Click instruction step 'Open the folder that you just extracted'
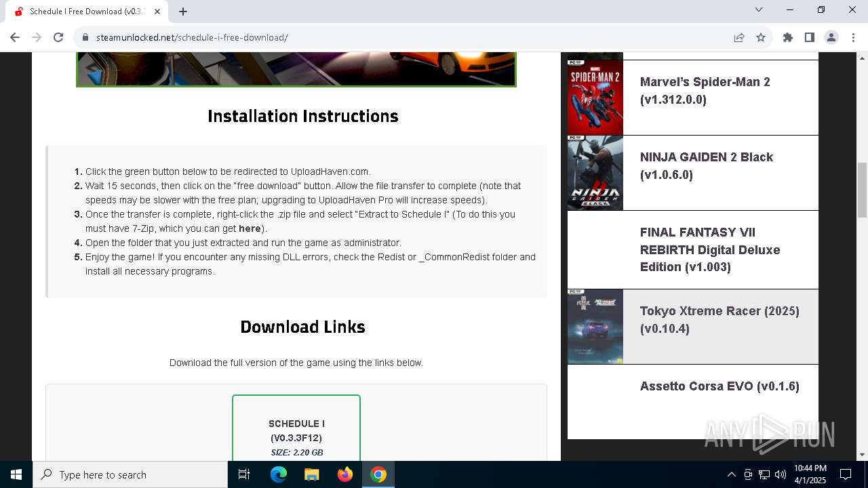Image resolution: width=868 pixels, height=488 pixels. pyautogui.click(x=243, y=243)
